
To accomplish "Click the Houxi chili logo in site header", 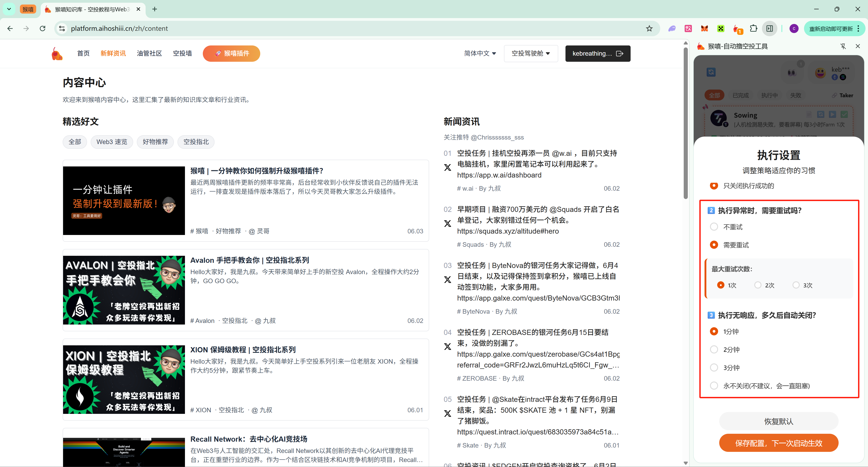I will tap(57, 54).
